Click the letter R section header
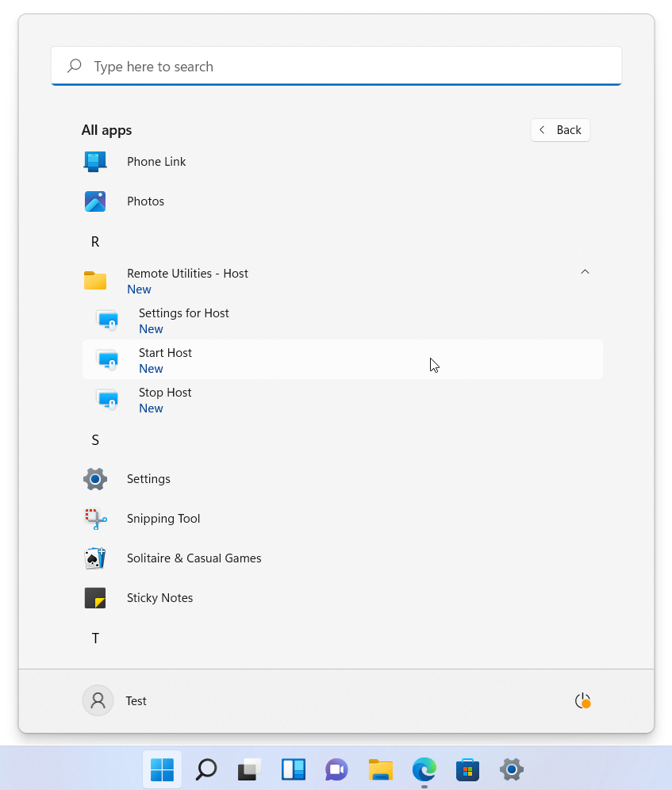 95,242
